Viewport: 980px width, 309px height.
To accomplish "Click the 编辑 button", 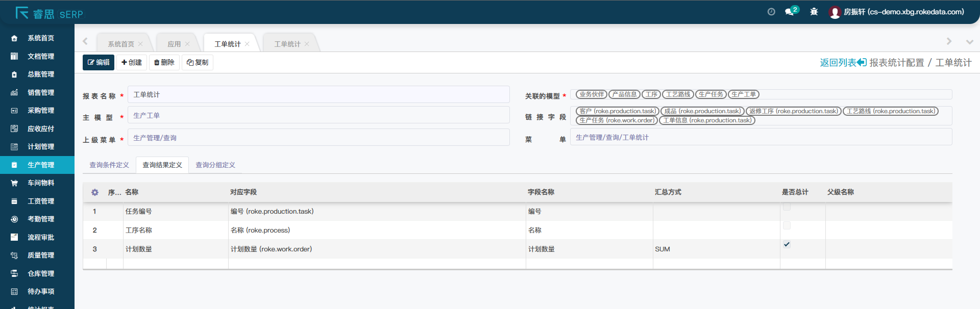I will pyautogui.click(x=99, y=63).
